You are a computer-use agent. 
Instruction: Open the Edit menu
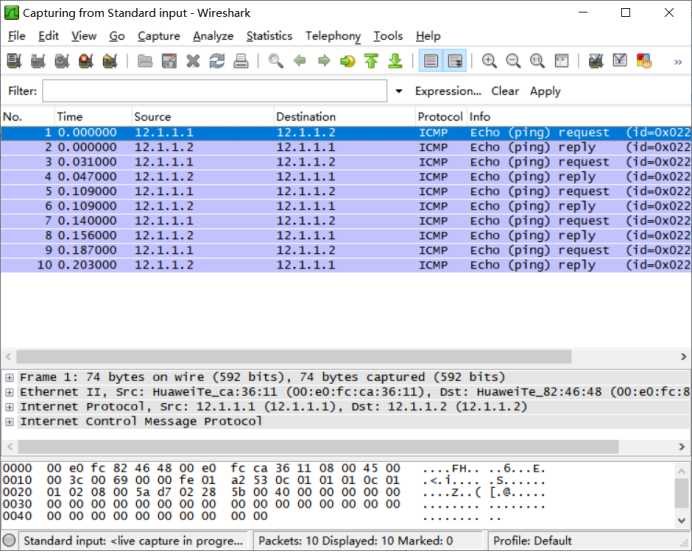coord(48,36)
